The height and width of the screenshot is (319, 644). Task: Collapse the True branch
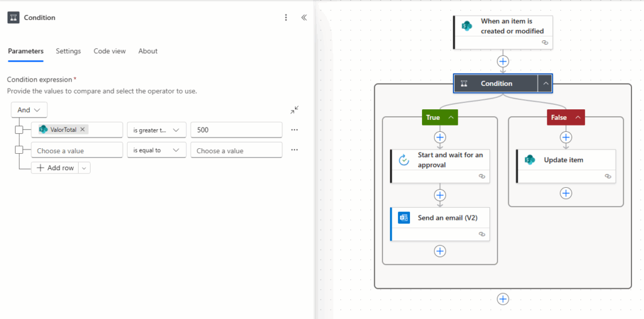coord(451,117)
